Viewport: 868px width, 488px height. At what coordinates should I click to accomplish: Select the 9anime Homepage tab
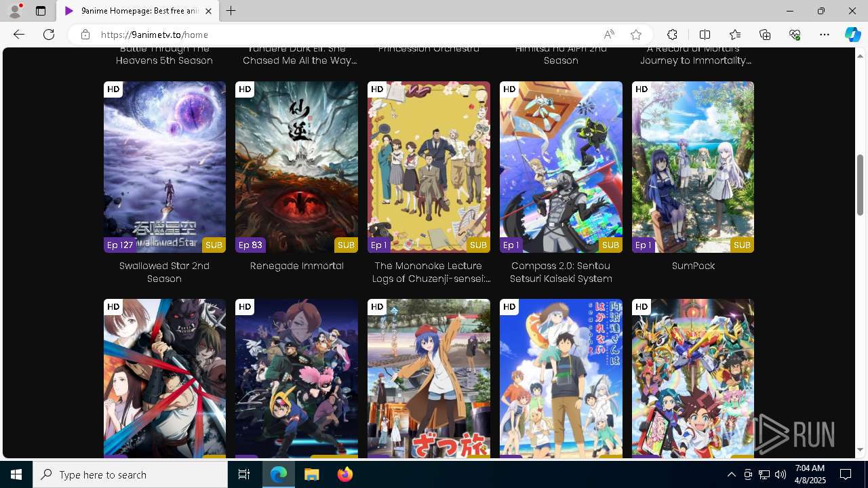pos(138,11)
